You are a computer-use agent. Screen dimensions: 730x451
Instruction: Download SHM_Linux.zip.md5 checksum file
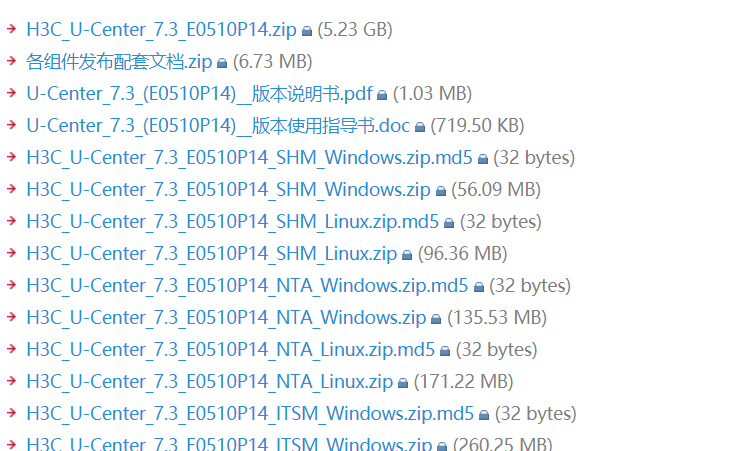tap(232, 222)
